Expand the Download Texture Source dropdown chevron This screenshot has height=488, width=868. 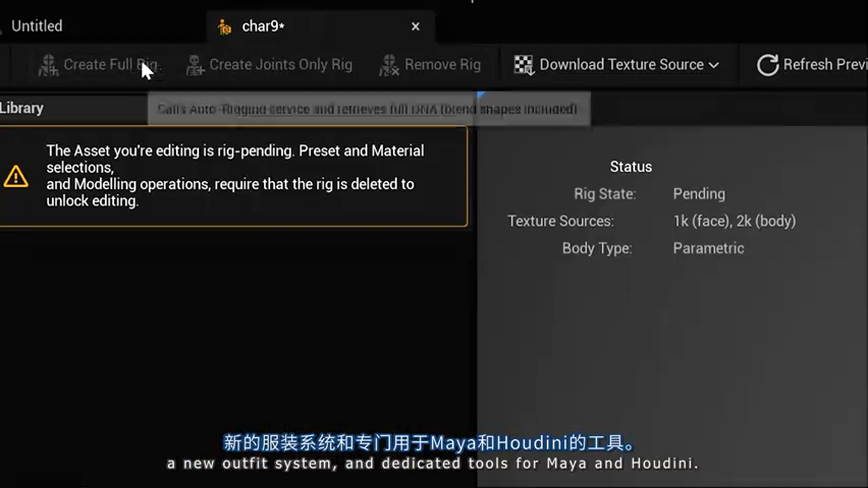[713, 65]
